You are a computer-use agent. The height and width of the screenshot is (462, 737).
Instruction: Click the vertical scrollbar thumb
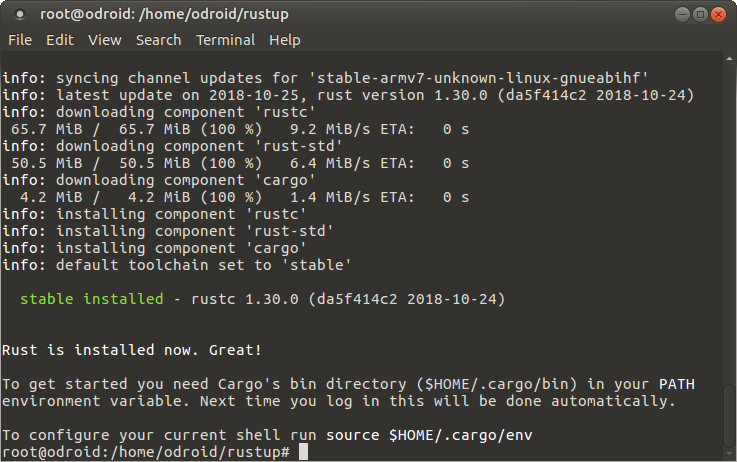pyautogui.click(x=729, y=415)
